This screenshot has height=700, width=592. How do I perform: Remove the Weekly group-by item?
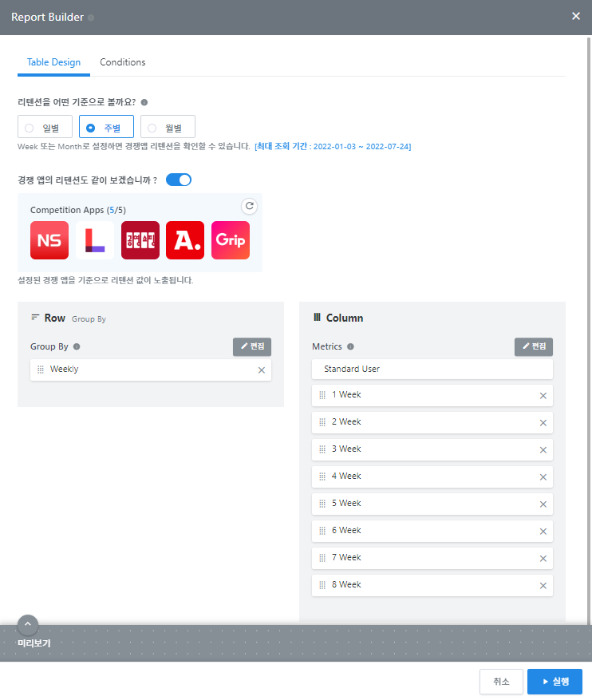(261, 370)
